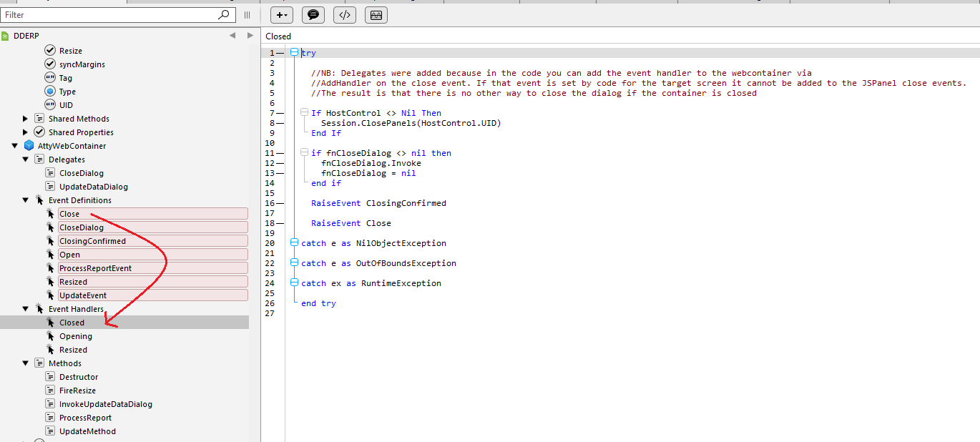Viewport: 980px width, 442px height.
Task: Collapse the Event Definitions group
Action: pyautogui.click(x=26, y=200)
